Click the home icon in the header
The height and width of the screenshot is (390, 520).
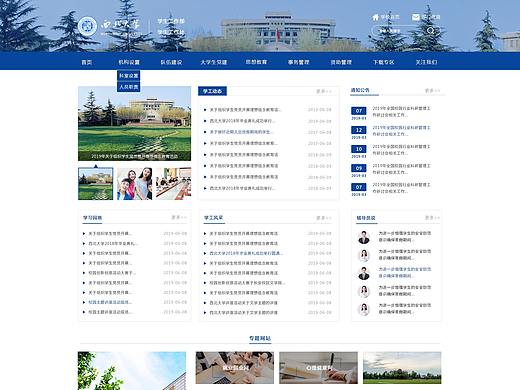376,17
